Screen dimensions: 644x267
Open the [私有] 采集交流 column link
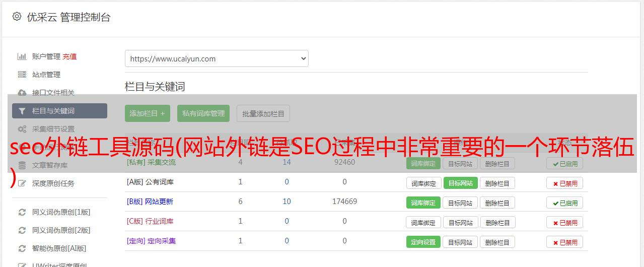click(x=151, y=162)
